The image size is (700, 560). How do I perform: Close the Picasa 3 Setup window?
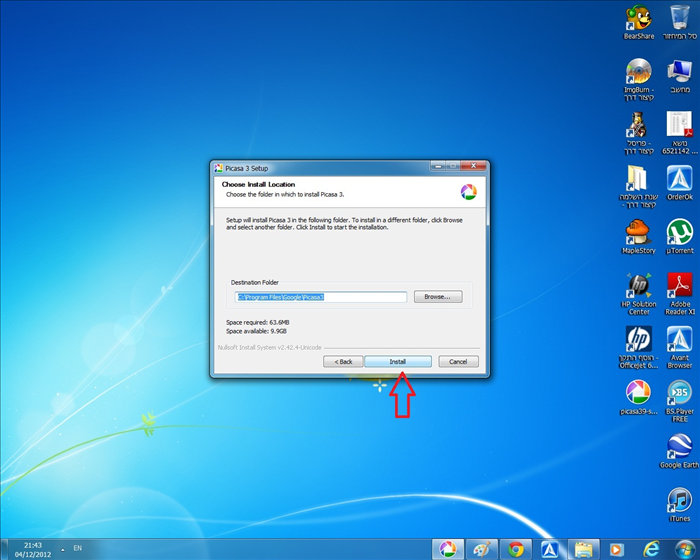[x=479, y=167]
